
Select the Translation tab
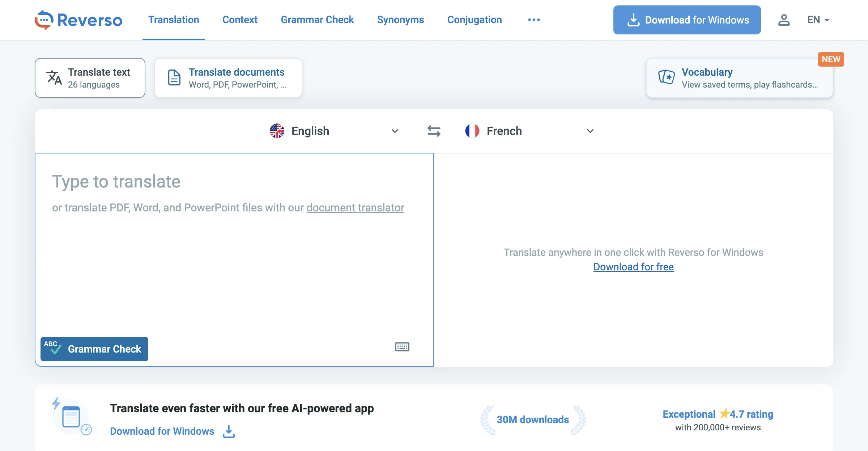pos(174,20)
